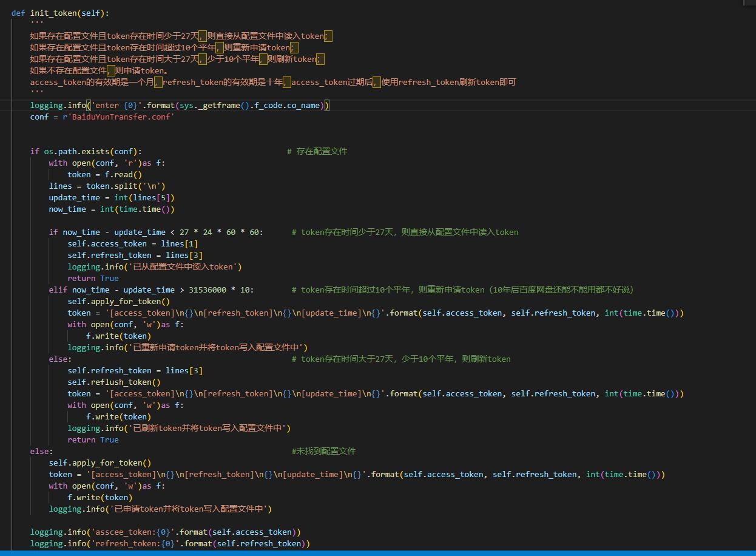The image size is (756, 556).
Task: Click the token = f.read() line
Action: (104, 174)
